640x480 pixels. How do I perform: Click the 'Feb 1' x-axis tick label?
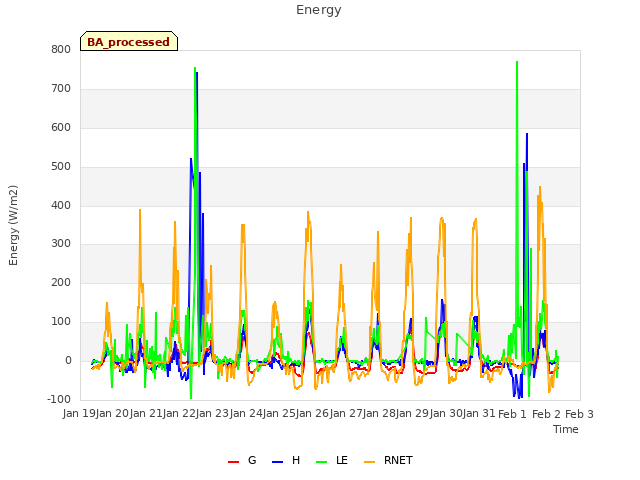(x=513, y=414)
